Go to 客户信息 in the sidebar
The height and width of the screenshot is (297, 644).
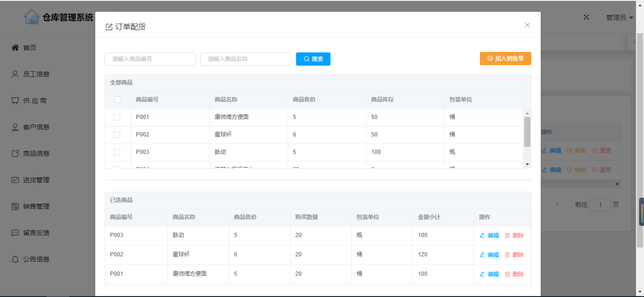tap(36, 127)
